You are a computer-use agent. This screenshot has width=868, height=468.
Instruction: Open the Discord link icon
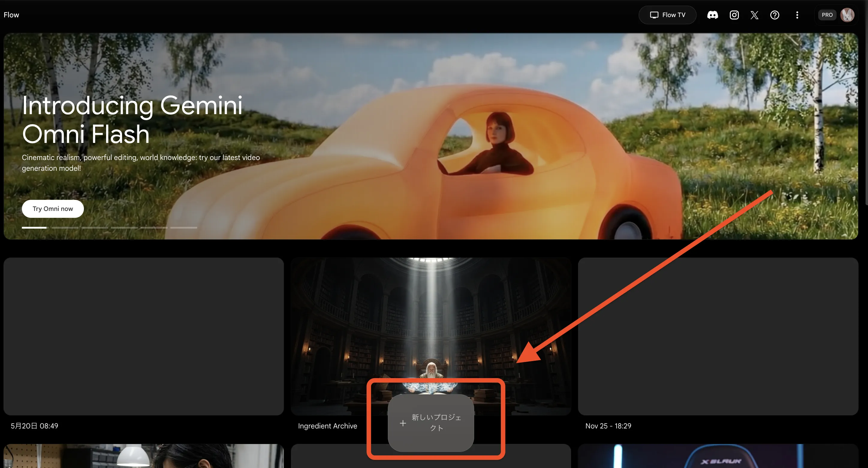712,15
